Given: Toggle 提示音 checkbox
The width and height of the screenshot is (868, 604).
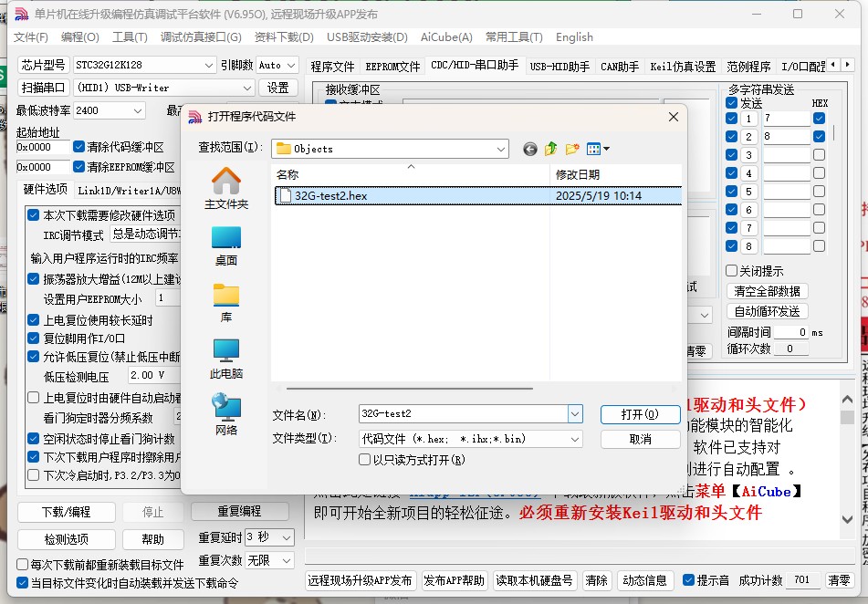Looking at the screenshot, I should coord(688,579).
